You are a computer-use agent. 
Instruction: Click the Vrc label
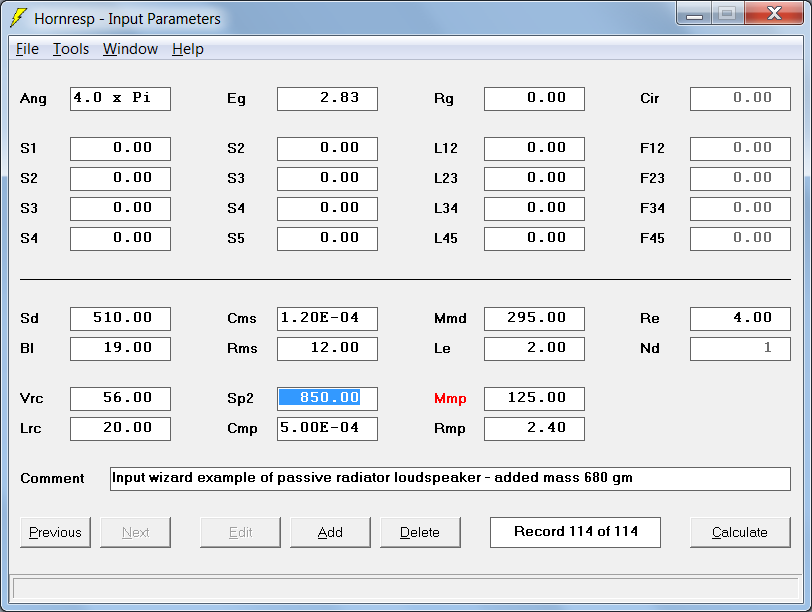click(32, 399)
